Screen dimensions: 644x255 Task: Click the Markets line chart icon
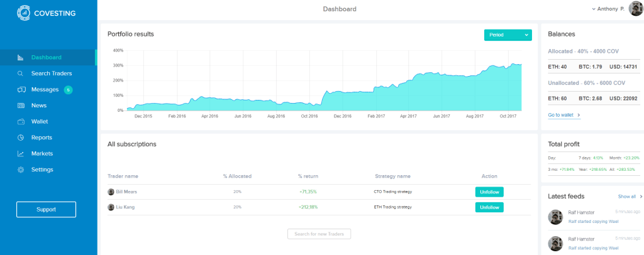[x=21, y=153]
